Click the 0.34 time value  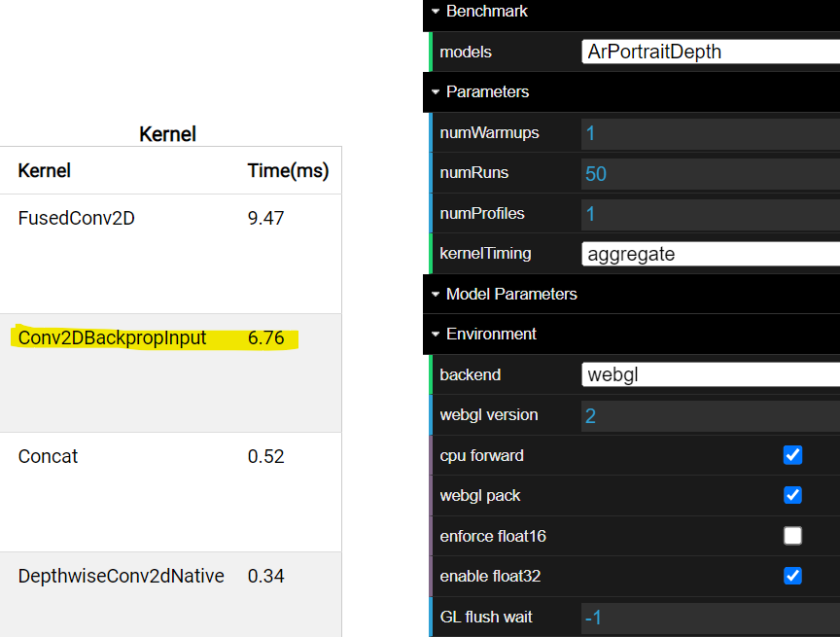click(x=265, y=576)
